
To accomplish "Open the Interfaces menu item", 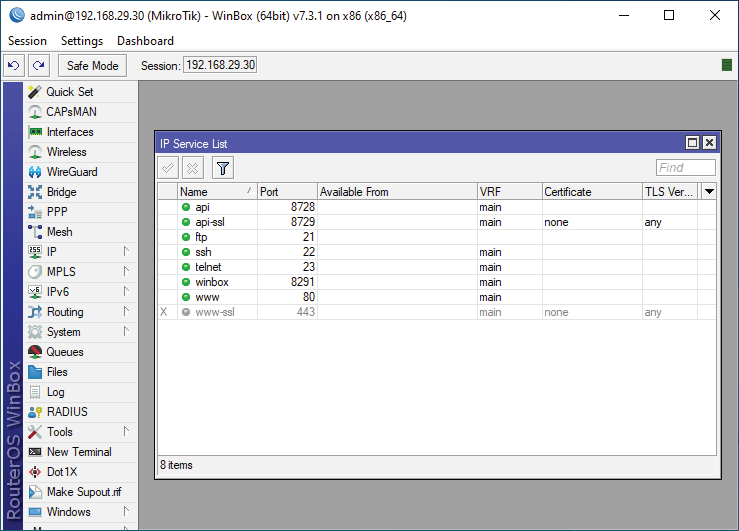I will click(81, 132).
